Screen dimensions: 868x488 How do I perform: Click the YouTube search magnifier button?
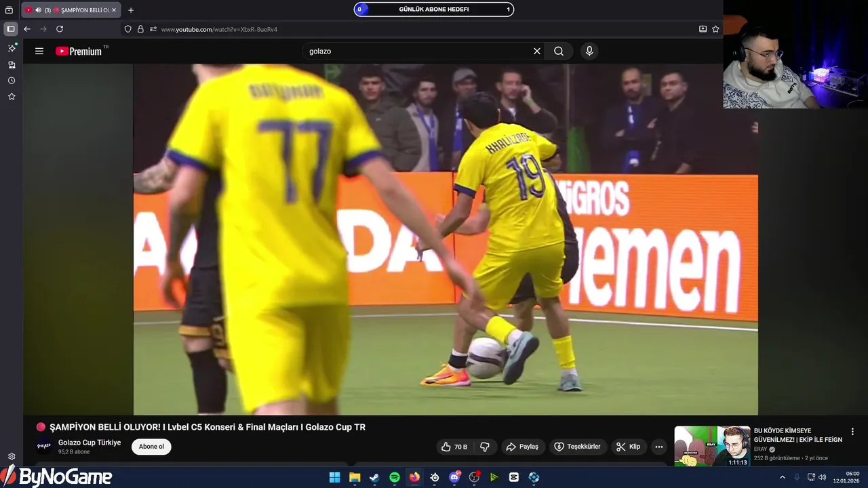tap(559, 51)
